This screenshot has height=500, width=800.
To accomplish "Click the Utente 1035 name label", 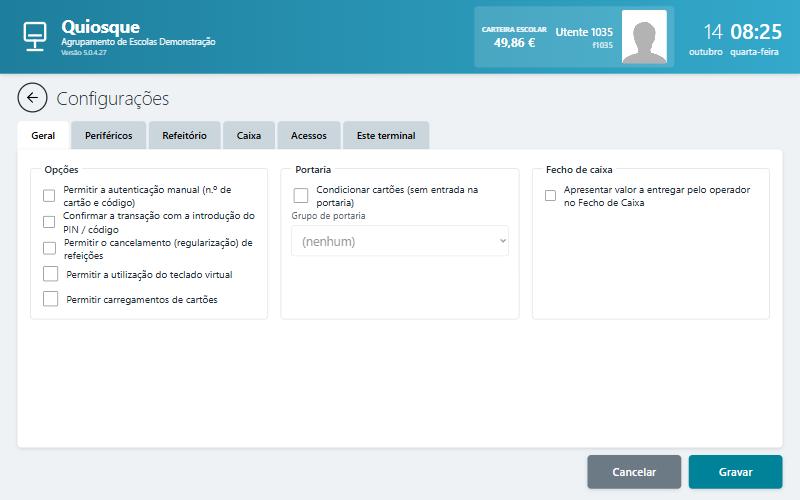I will [x=584, y=32].
